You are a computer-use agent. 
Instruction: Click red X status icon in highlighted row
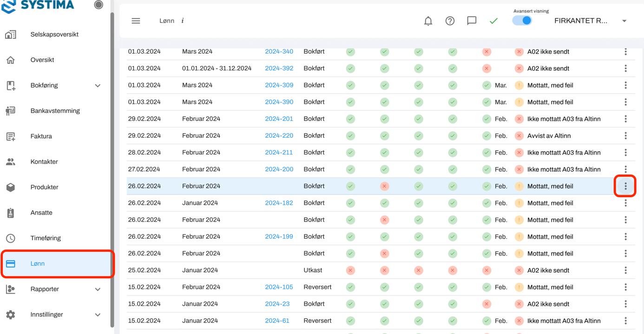coord(384,186)
